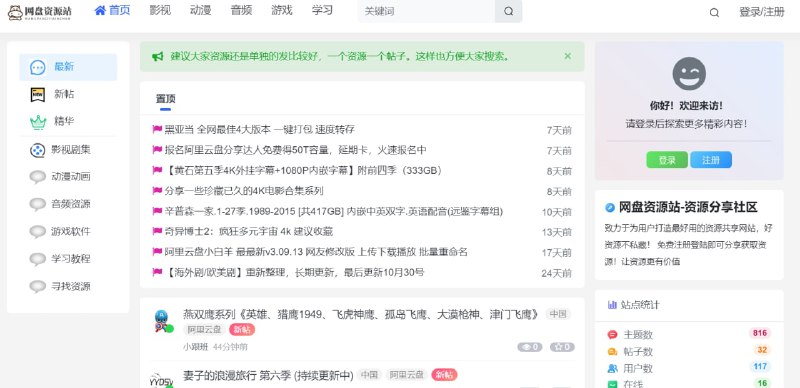The image size is (800, 388).
Task: Select 新帖 in the left sidebar
Action: [x=68, y=94]
